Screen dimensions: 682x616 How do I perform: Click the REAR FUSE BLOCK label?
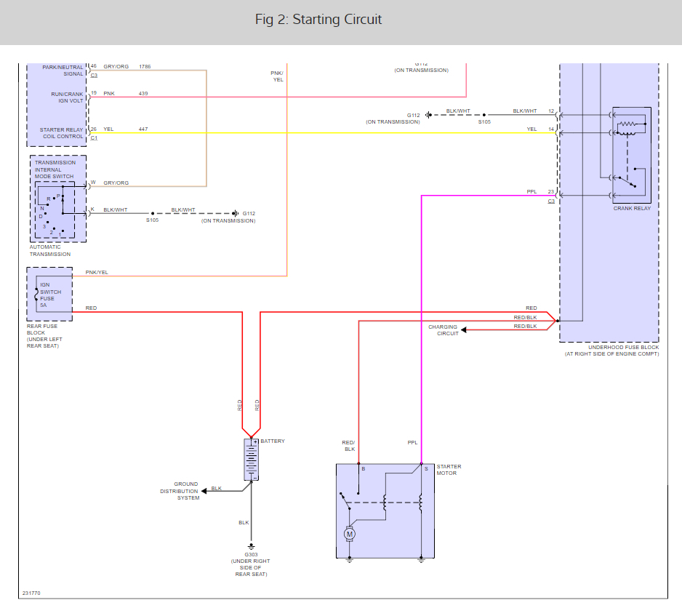point(44,336)
